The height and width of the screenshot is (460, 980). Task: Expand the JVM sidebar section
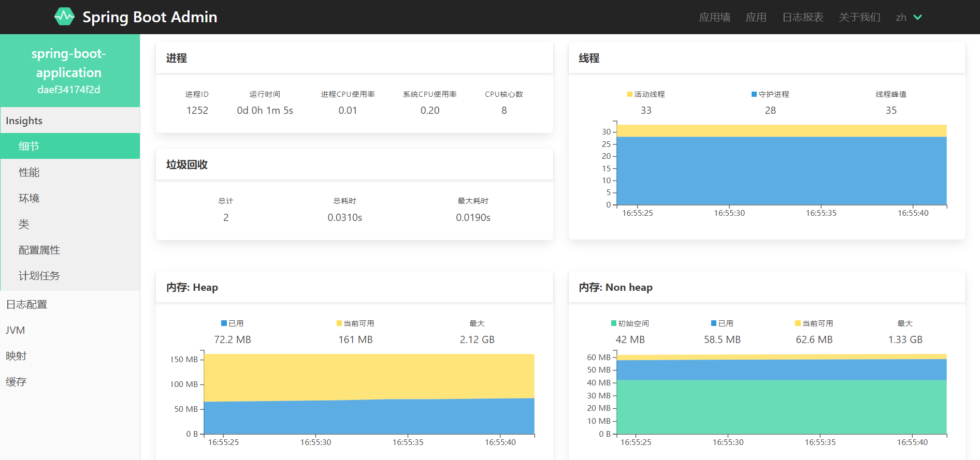click(x=70, y=330)
